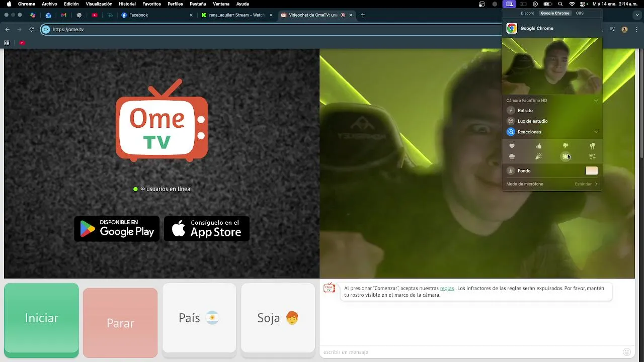Open the Archivo menu
Image resolution: width=644 pixels, height=362 pixels.
tap(49, 4)
